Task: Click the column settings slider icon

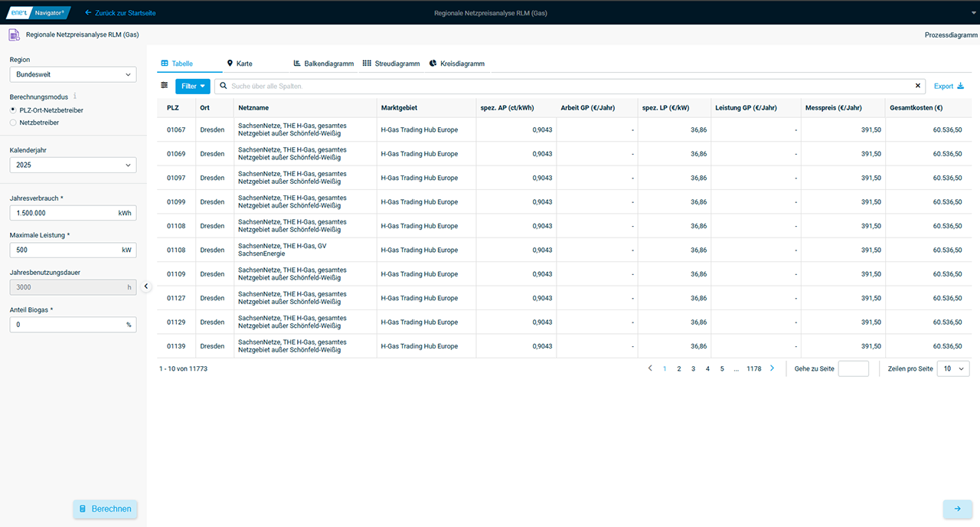Action: click(x=164, y=86)
